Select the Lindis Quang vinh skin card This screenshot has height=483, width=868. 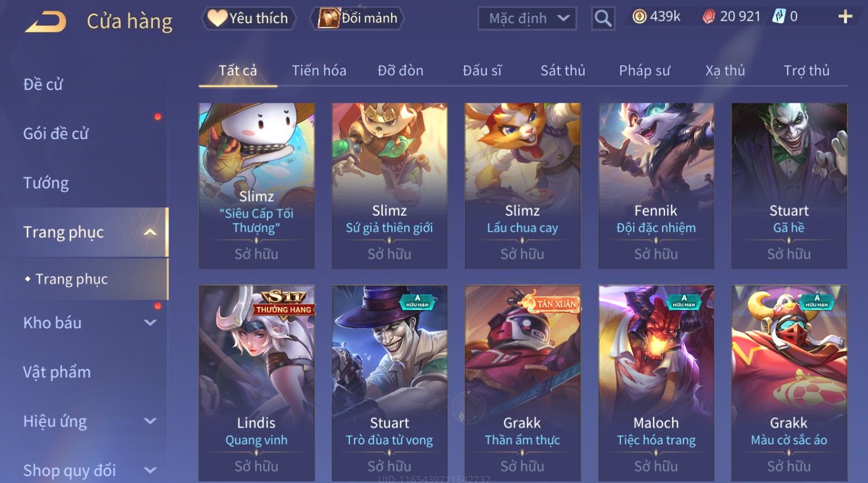pos(257,383)
